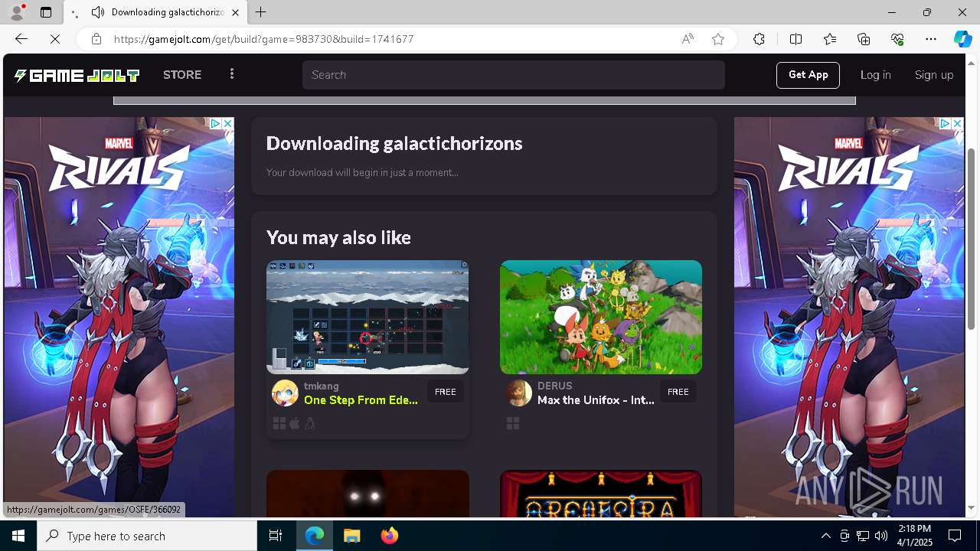Click the page vertical scrollbar thumb
The height and width of the screenshot is (551, 980).
[x=972, y=239]
